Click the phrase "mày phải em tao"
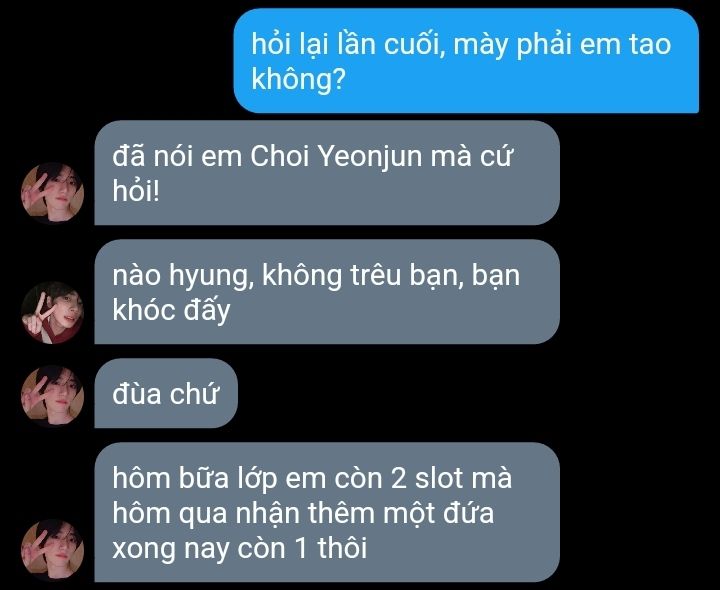 tap(562, 45)
